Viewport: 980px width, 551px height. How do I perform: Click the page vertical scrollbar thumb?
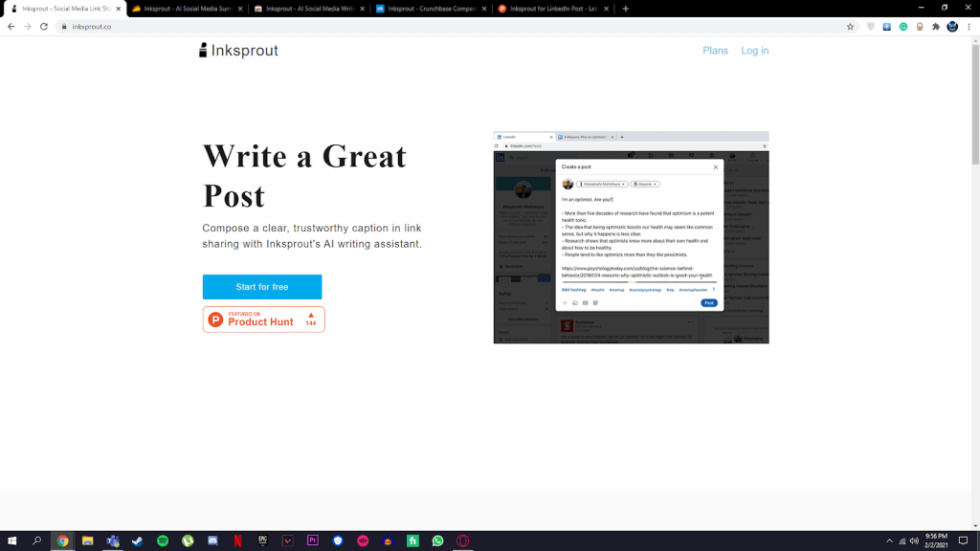(975, 104)
